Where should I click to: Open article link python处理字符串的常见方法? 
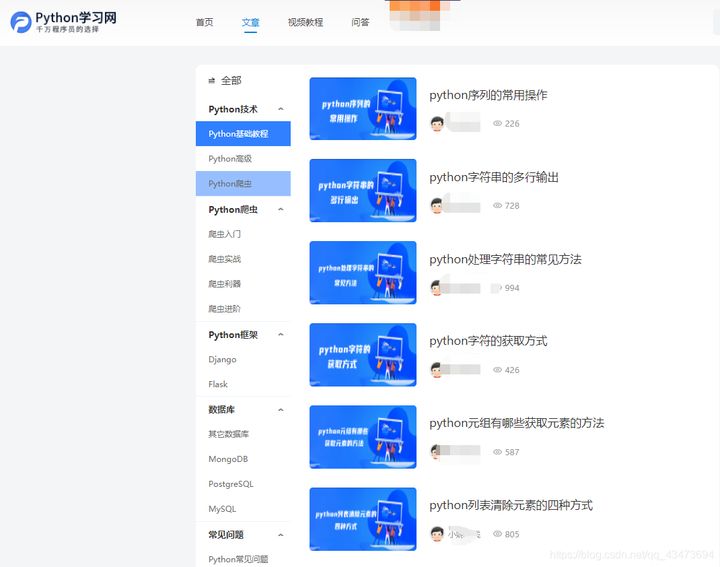505,259
